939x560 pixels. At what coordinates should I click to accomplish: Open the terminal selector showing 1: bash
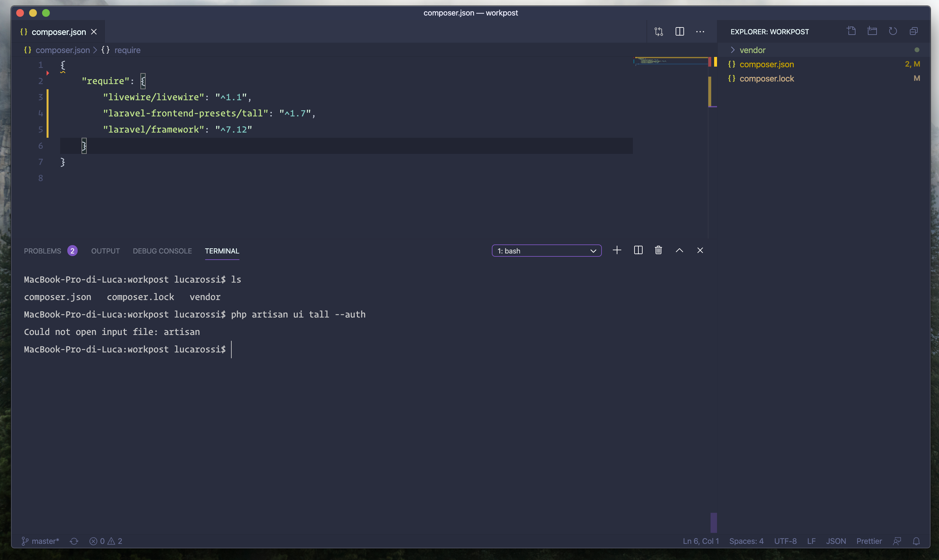click(x=546, y=250)
